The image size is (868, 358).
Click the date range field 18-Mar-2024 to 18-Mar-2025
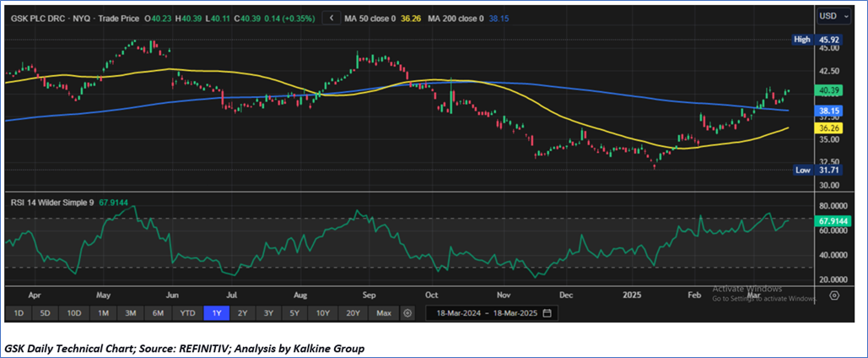[487, 313]
